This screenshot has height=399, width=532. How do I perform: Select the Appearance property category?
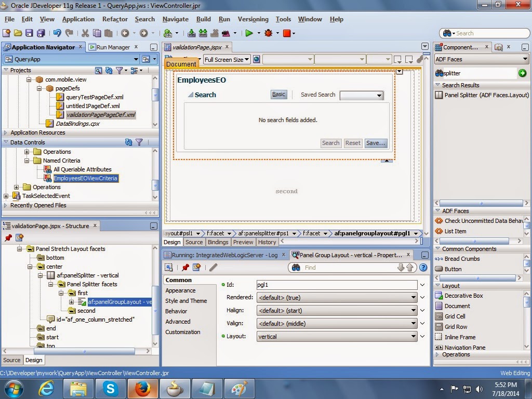pyautogui.click(x=180, y=290)
